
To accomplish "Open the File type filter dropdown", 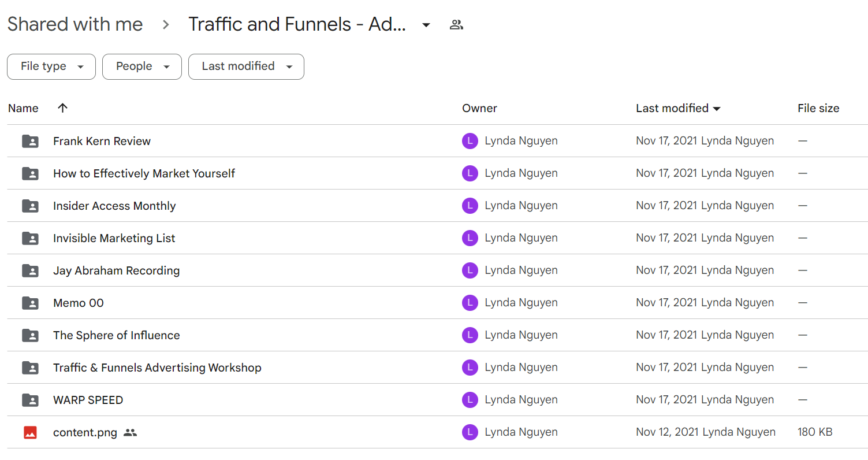I will pyautogui.click(x=51, y=66).
